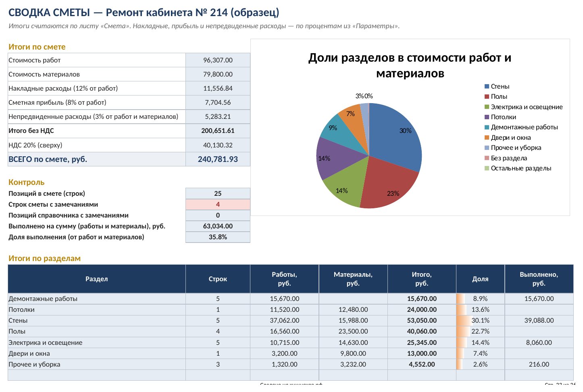Click the Непредвиденные расходы value 5,283.21

point(218,116)
